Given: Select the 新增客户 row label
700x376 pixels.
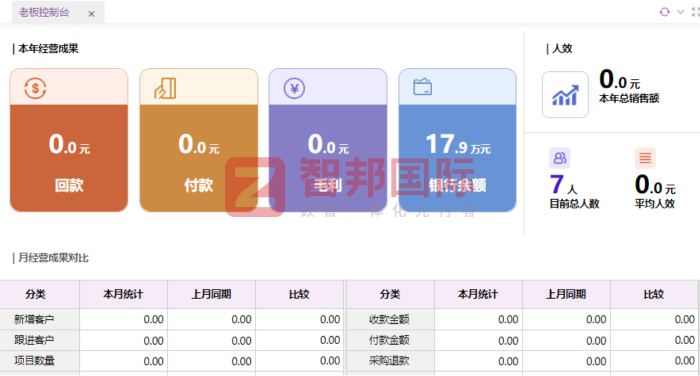Looking at the screenshot, I should point(34,319).
